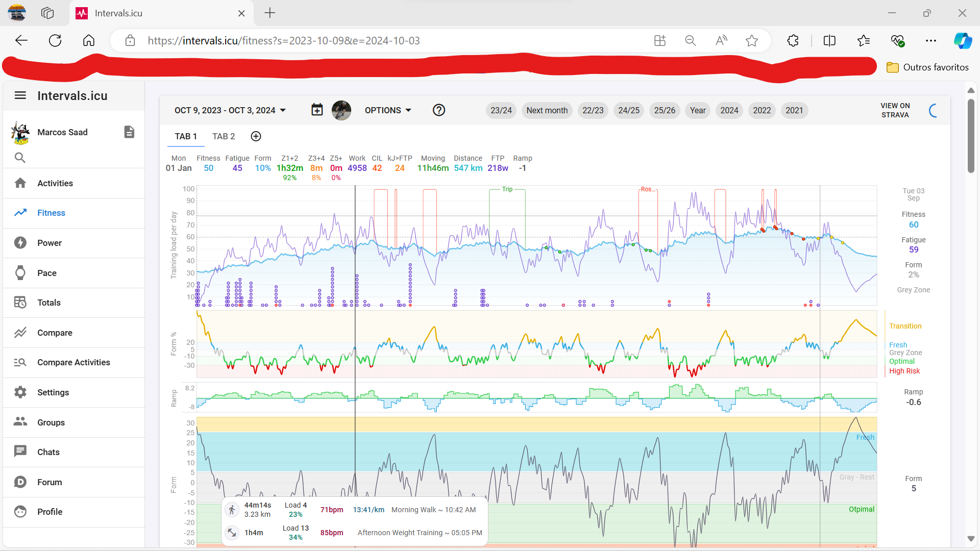980x551 pixels.
Task: Click the athlete avatar photo in the toolbar
Action: coord(341,110)
